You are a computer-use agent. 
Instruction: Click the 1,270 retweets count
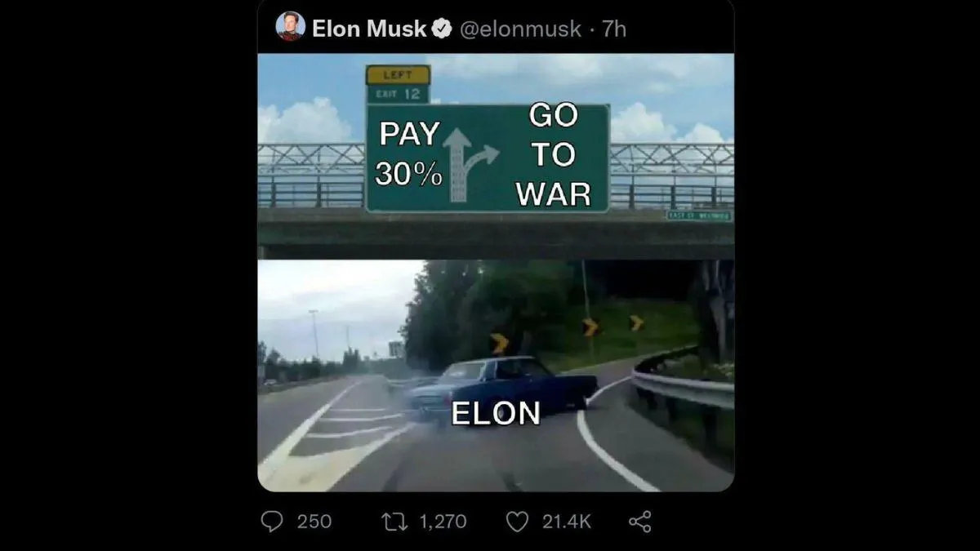(443, 521)
